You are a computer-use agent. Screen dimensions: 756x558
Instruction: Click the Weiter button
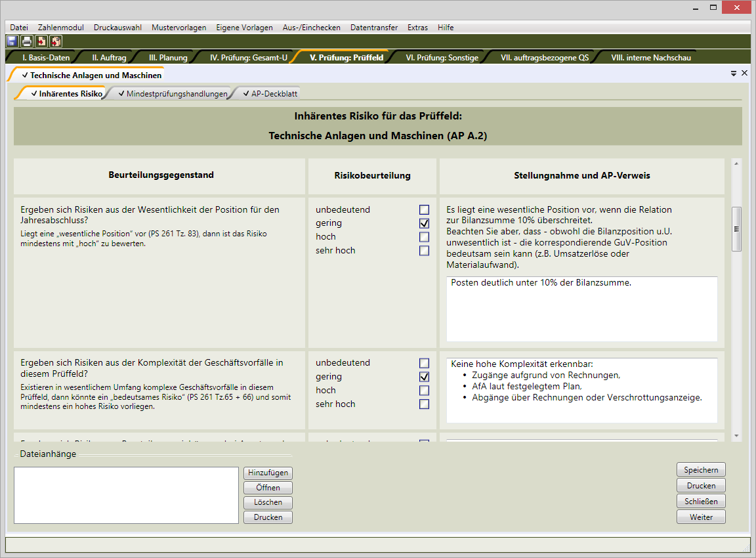click(701, 517)
